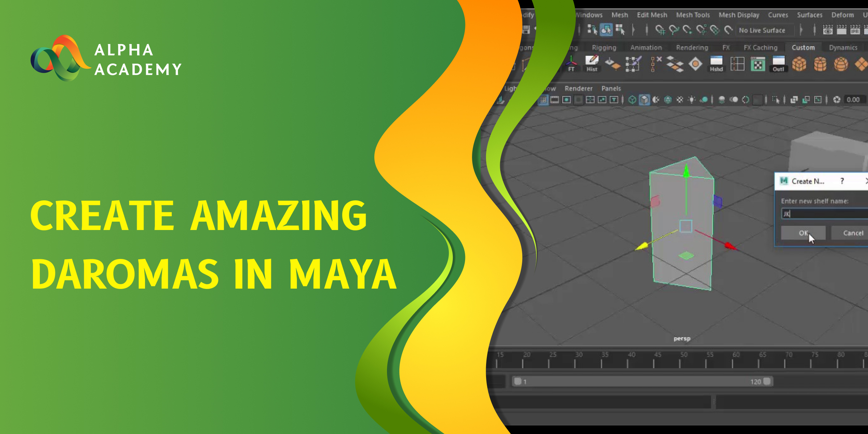868x434 pixels.
Task: Click the FT freeze transform shelf icon
Action: (x=571, y=64)
